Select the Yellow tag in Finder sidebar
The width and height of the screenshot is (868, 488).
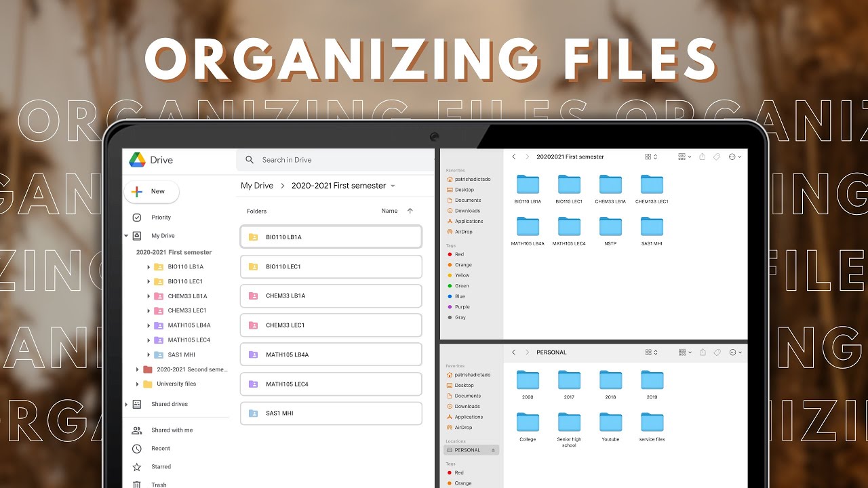[458, 276]
